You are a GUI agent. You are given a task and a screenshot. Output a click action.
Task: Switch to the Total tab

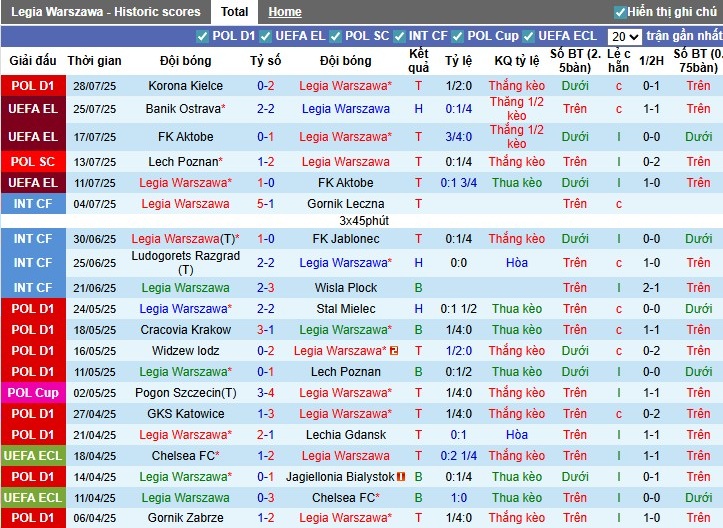234,12
